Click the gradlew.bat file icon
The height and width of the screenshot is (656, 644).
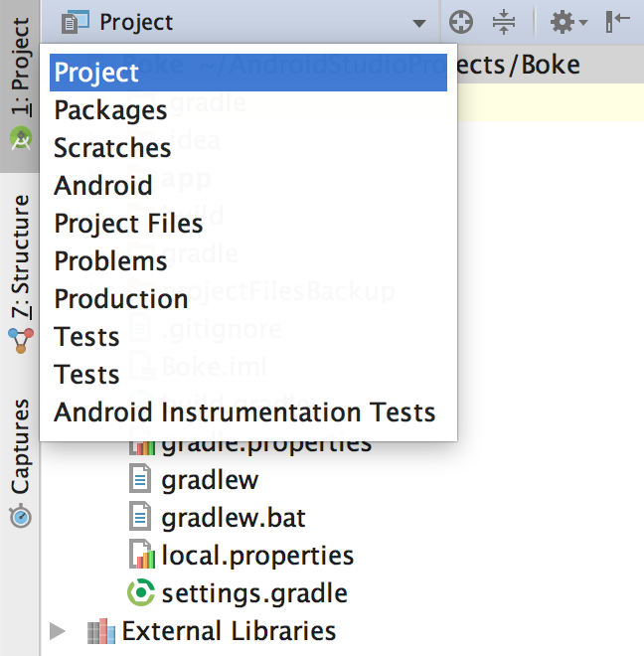[141, 518]
